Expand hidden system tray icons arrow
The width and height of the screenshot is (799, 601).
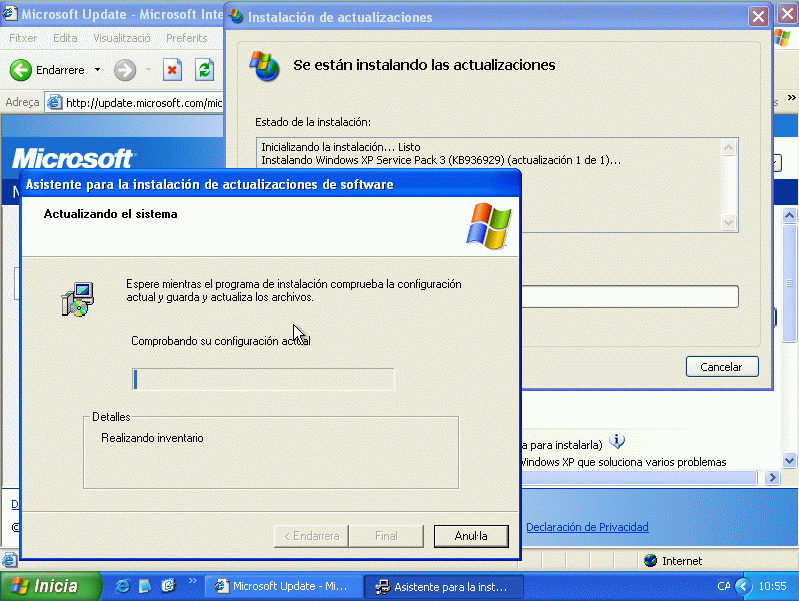click(x=743, y=586)
